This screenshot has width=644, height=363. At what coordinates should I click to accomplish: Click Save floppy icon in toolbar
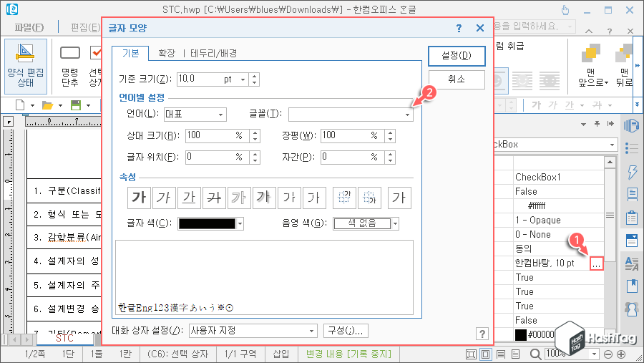click(x=76, y=105)
